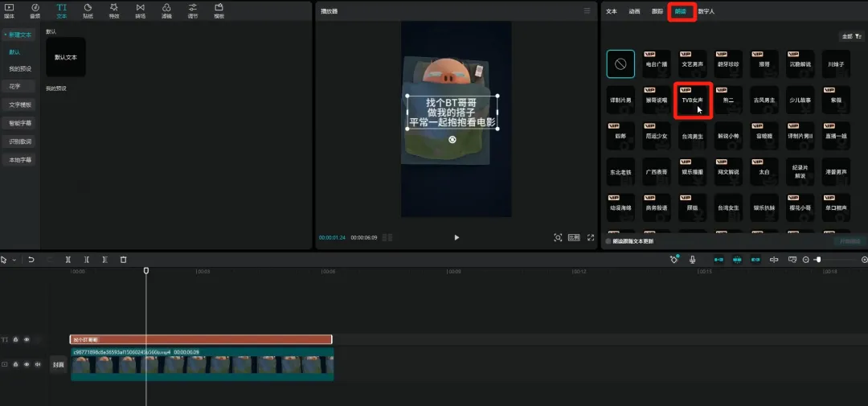Image resolution: width=868 pixels, height=406 pixels.
Task: Expand the selection tool dropdown arrow
Action: point(14,260)
